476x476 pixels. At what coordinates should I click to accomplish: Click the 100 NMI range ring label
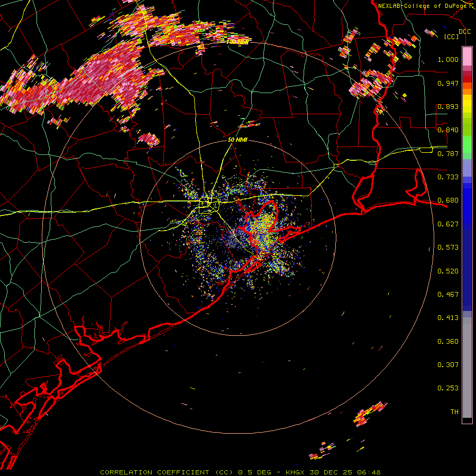[237, 42]
